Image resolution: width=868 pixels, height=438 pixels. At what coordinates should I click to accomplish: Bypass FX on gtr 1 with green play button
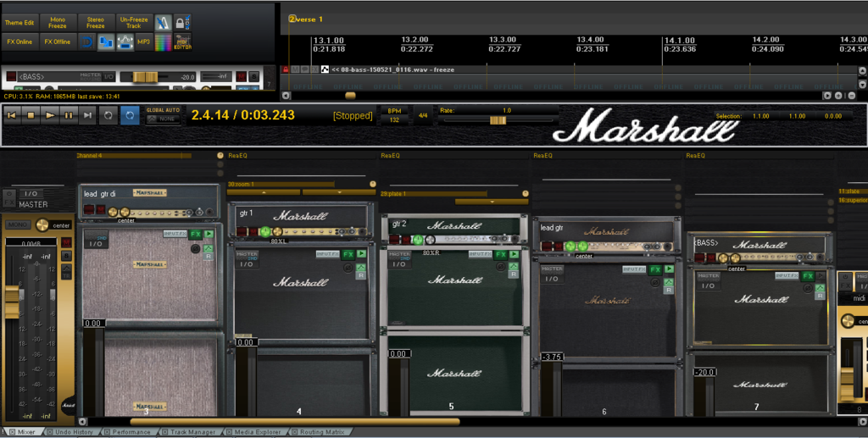(361, 254)
